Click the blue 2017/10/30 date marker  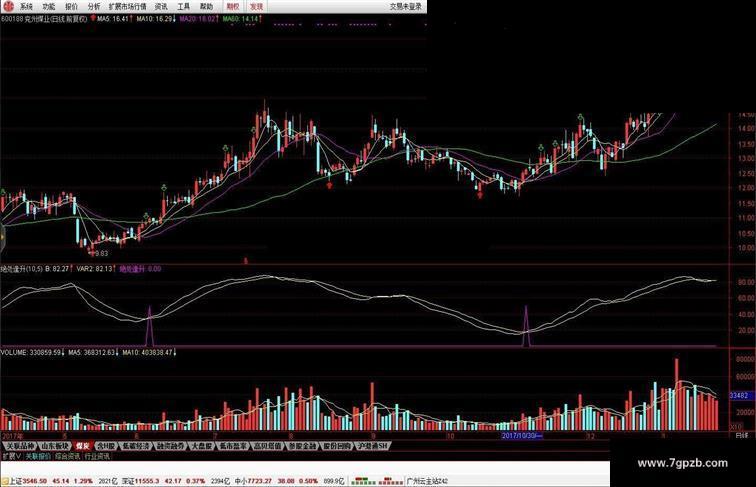tap(522, 435)
